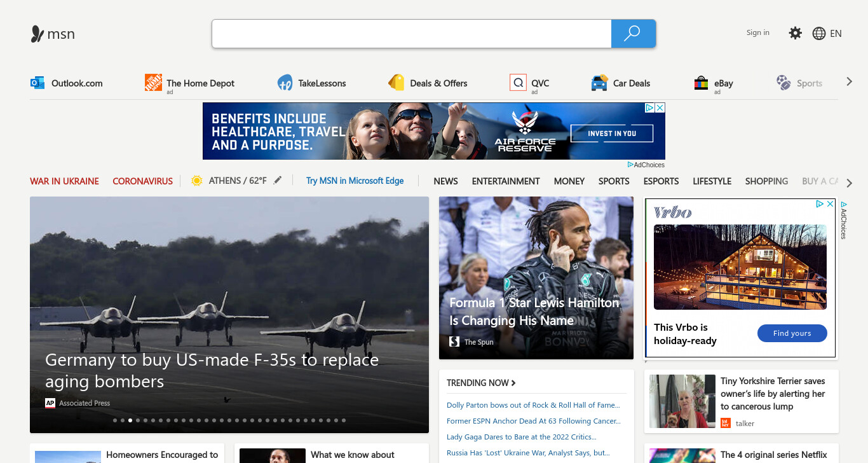Viewport: 868px width, 463px height.
Task: Open Dolly Parton trending story
Action: (533, 405)
